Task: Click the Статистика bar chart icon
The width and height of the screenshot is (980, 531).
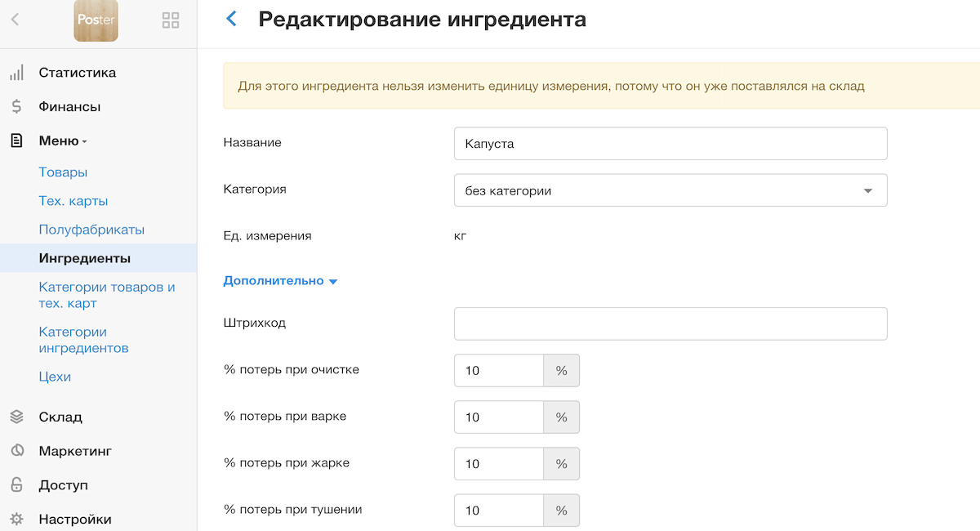Action: click(x=16, y=73)
